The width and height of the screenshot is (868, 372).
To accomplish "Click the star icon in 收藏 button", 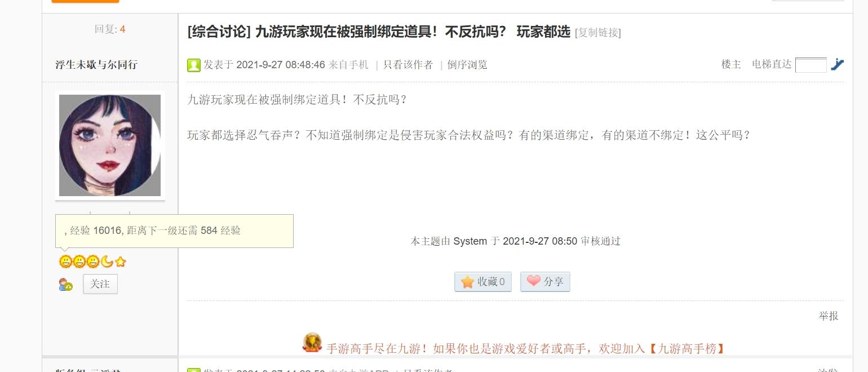I will click(468, 282).
